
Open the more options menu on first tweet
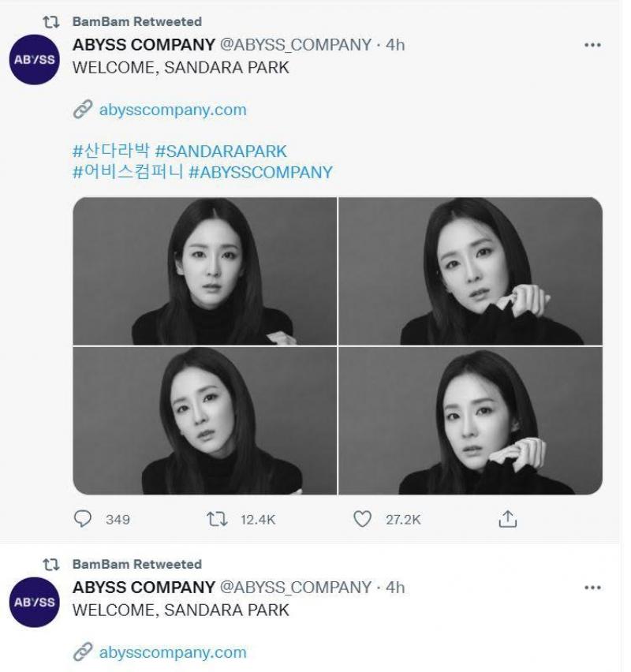pos(592,46)
